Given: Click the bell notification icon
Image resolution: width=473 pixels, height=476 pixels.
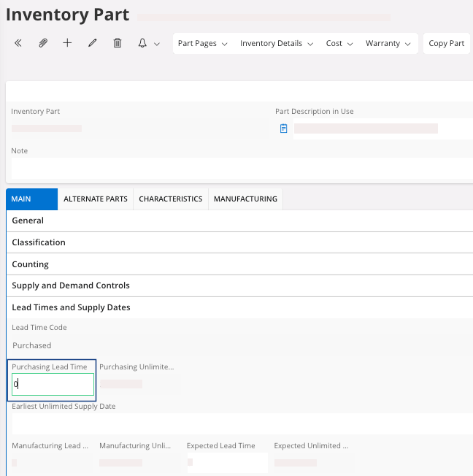Looking at the screenshot, I should pos(142,44).
